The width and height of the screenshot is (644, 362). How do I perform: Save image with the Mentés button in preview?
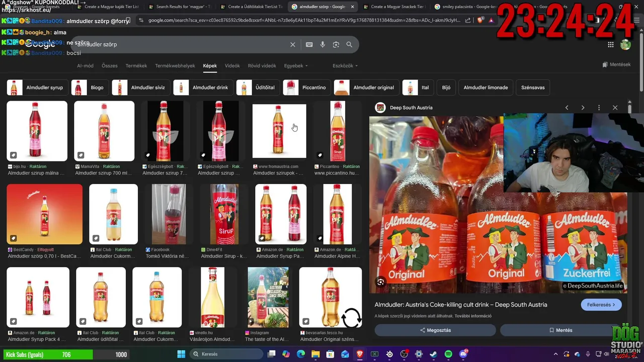point(560,330)
